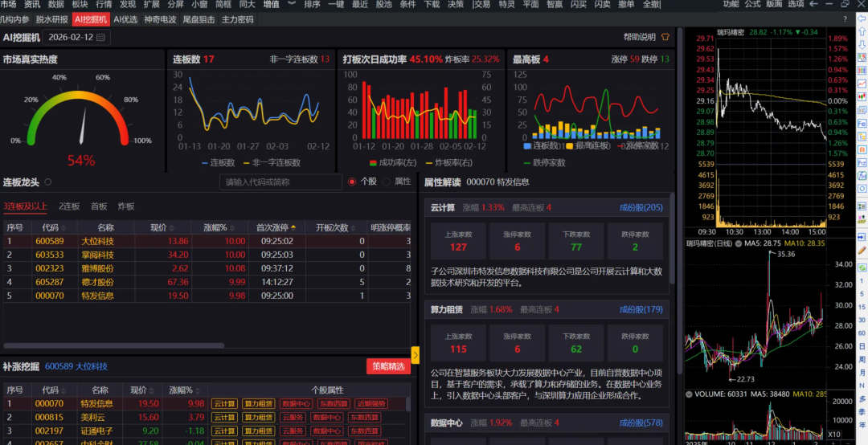The image size is (868, 445).
Task: Collapse panel using the yellow arrow handle
Action: pyautogui.click(x=416, y=354)
